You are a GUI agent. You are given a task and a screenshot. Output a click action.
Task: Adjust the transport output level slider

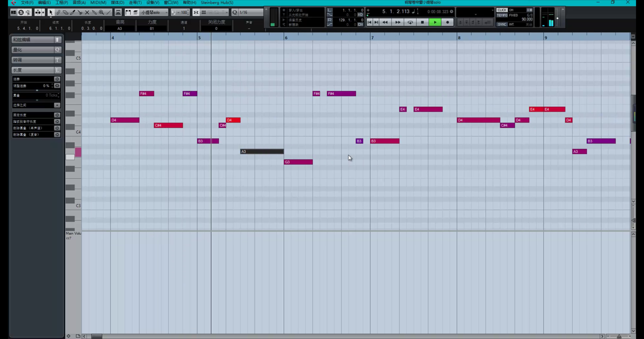pyautogui.click(x=557, y=18)
